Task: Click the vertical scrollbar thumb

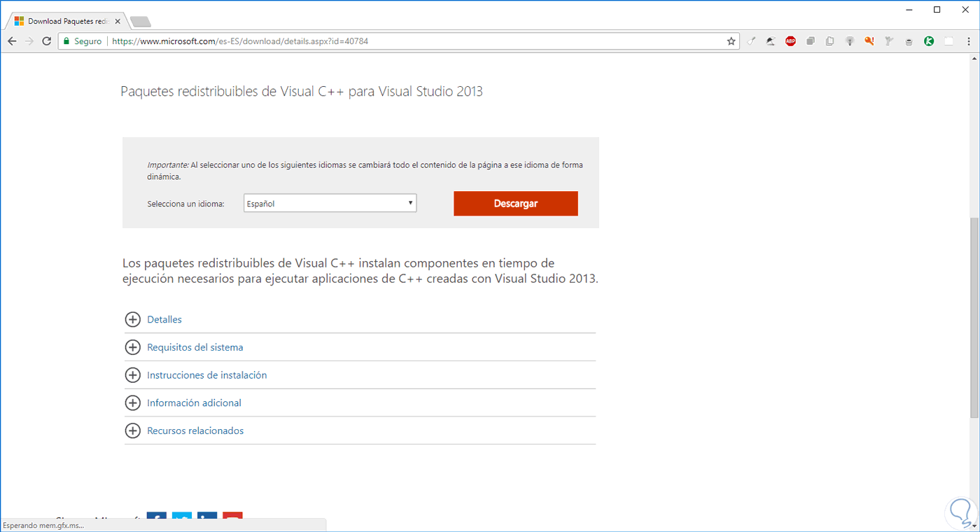Action: (974, 318)
